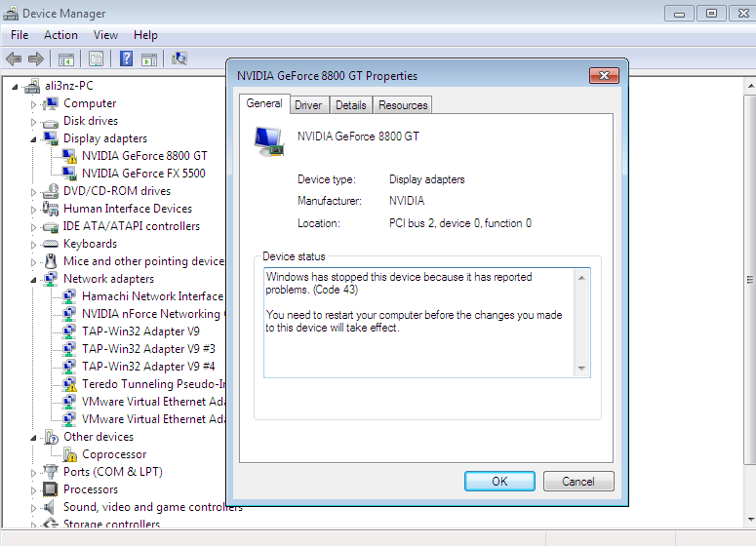This screenshot has height=546, width=756.
Task: Click the Coprocessor unknown device icon
Action: [69, 454]
